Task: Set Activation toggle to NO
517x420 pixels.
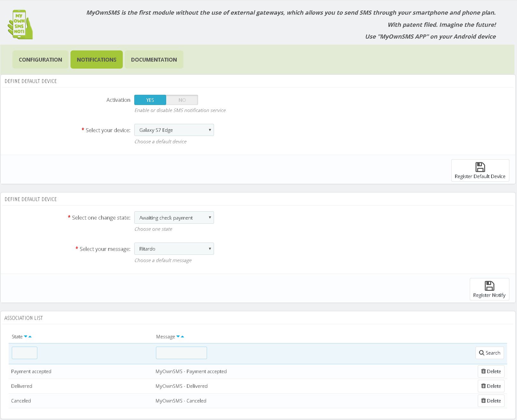Action: click(x=182, y=100)
